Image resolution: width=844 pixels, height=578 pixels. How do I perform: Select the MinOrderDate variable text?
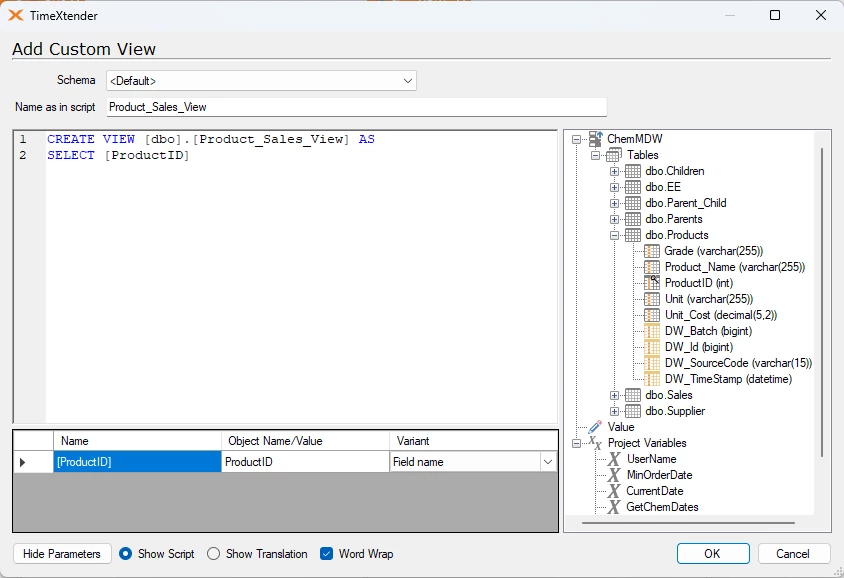659,475
